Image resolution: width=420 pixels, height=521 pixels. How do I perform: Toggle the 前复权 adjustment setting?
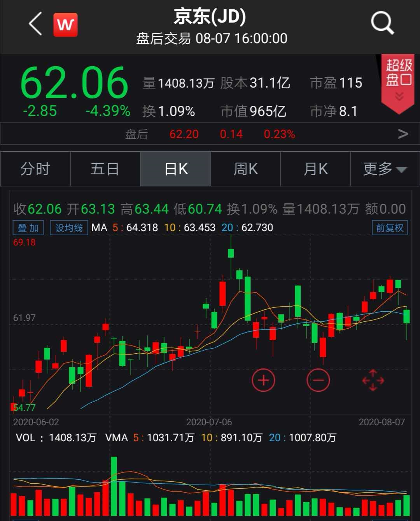click(x=390, y=228)
